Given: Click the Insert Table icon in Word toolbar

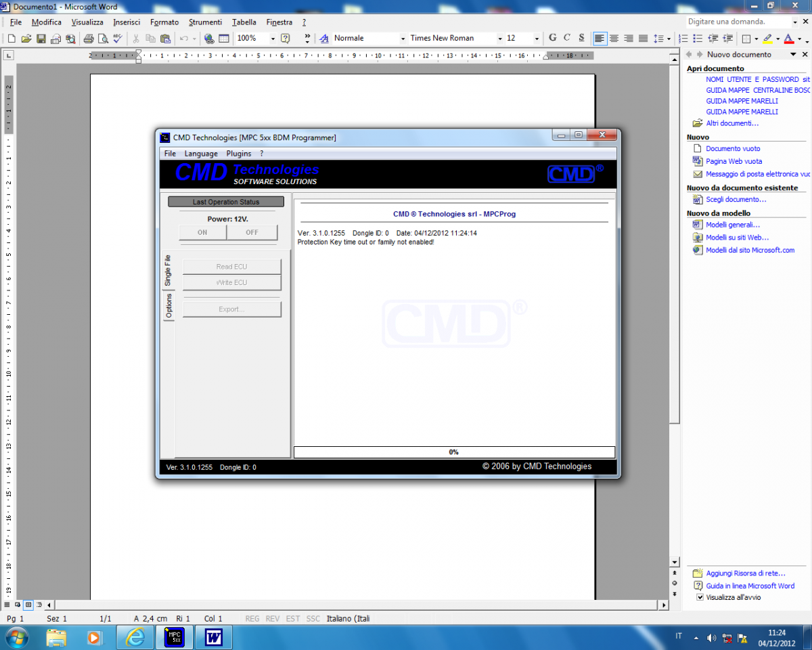Looking at the screenshot, I should click(x=224, y=39).
